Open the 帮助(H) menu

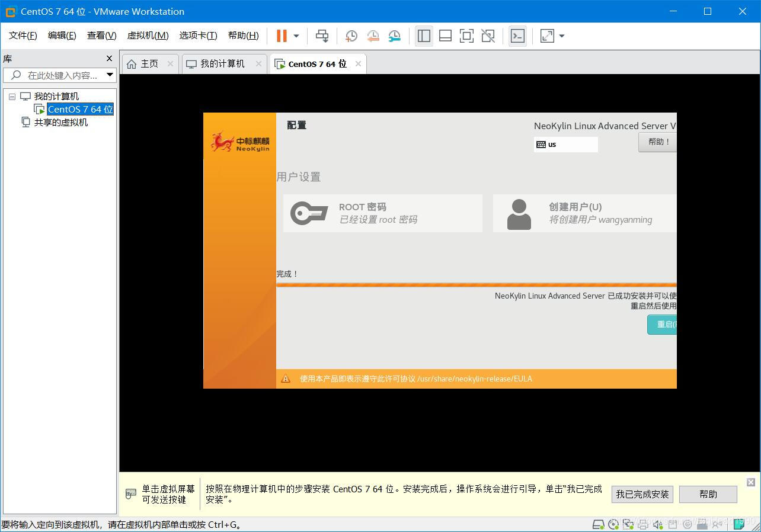tap(244, 36)
